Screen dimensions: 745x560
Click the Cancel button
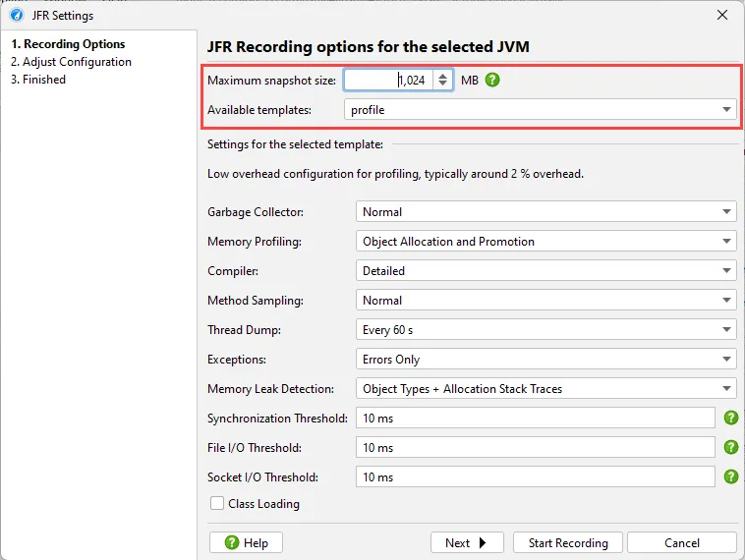[x=682, y=542]
